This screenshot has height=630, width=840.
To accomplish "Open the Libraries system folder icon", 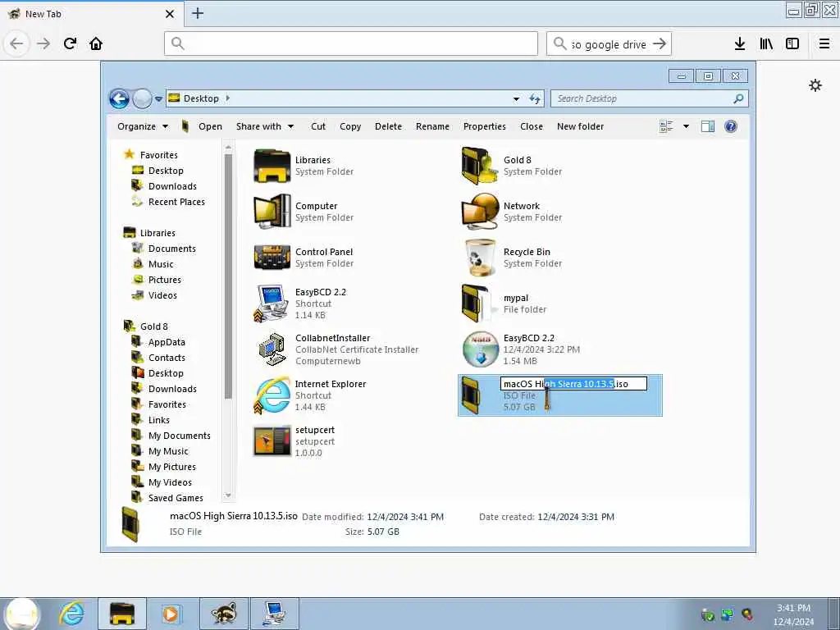I will coord(272,166).
